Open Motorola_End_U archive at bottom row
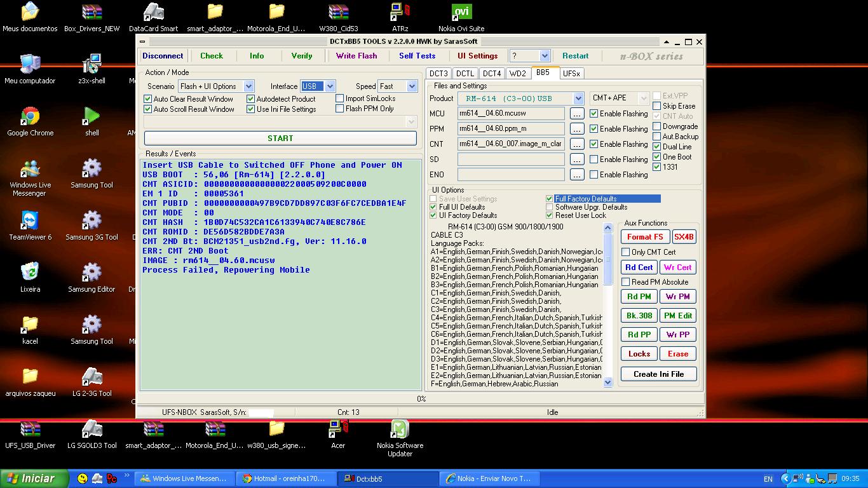Image resolution: width=868 pixels, height=488 pixels. click(x=215, y=434)
